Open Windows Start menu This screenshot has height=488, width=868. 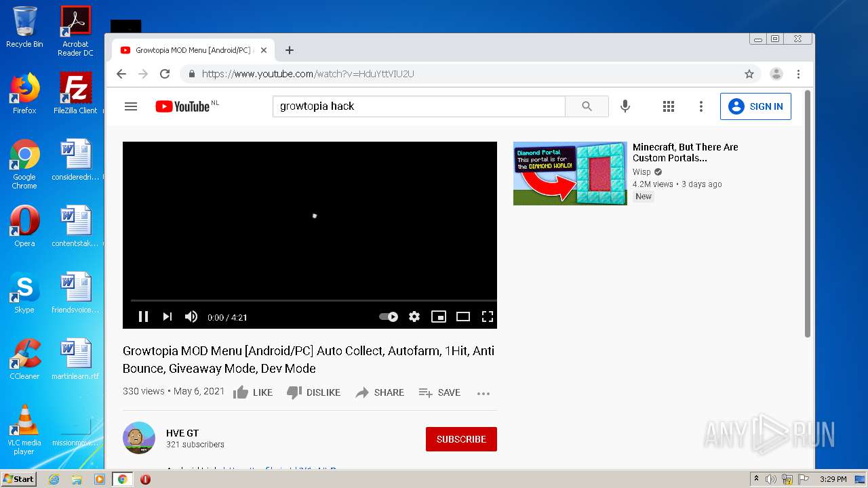(x=19, y=479)
